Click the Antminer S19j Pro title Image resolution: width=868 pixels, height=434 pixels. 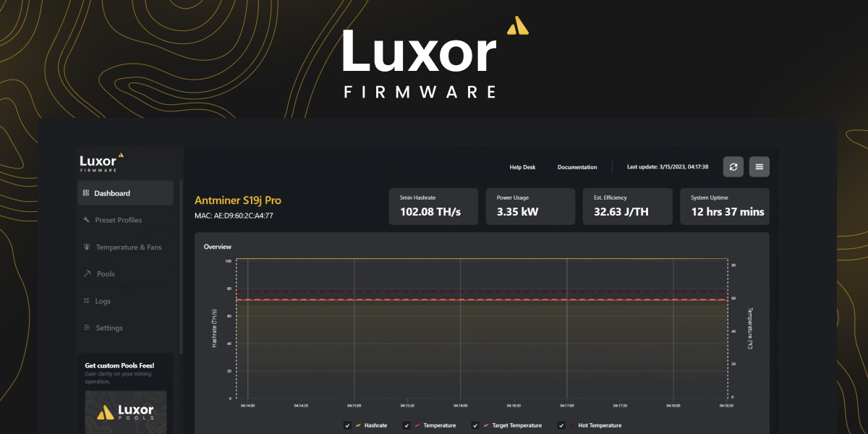coord(238,200)
